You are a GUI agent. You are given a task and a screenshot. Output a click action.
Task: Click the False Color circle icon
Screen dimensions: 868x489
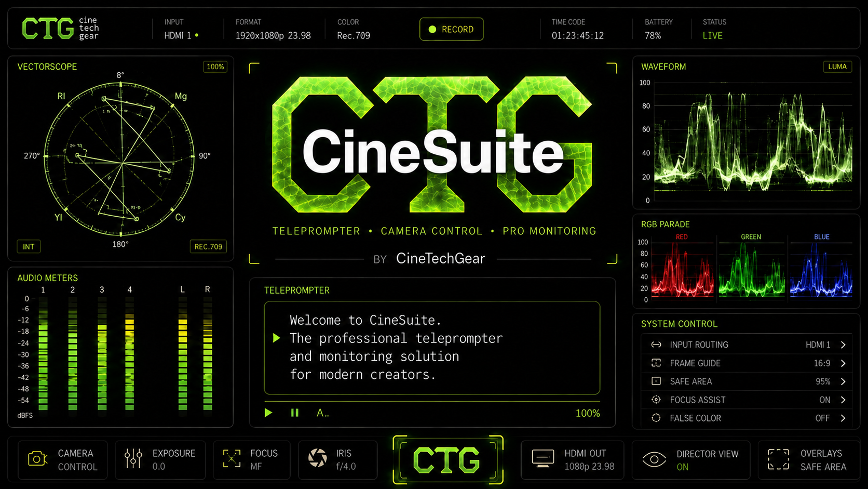[x=656, y=418]
